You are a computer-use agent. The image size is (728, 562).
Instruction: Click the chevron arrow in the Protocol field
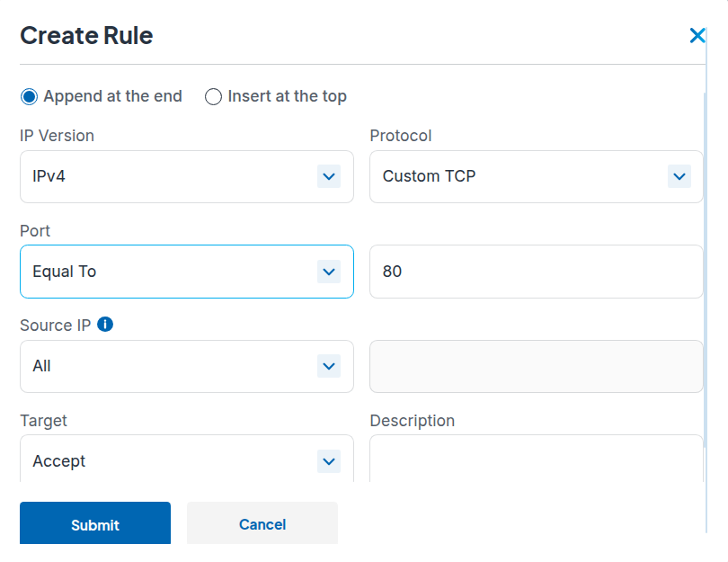point(679,176)
